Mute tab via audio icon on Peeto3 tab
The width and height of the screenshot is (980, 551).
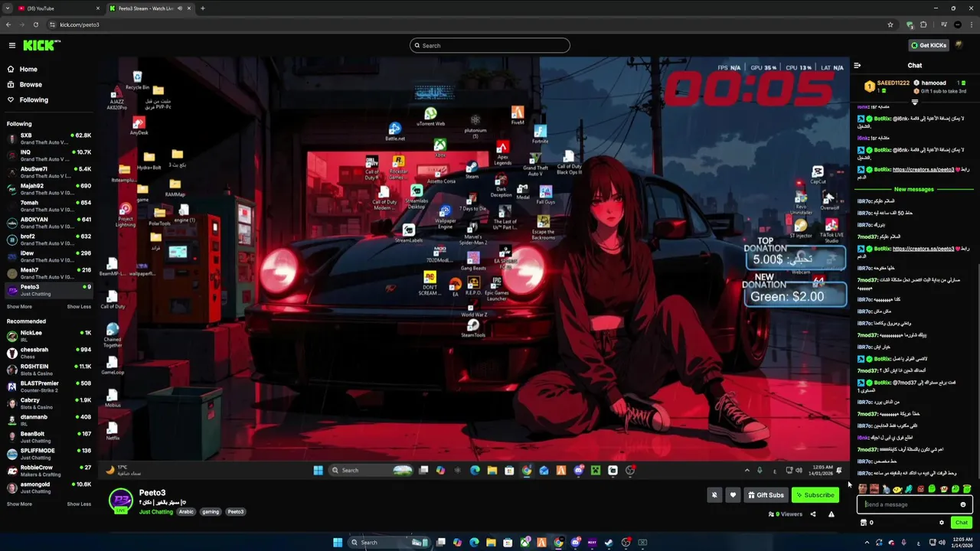[x=180, y=8]
